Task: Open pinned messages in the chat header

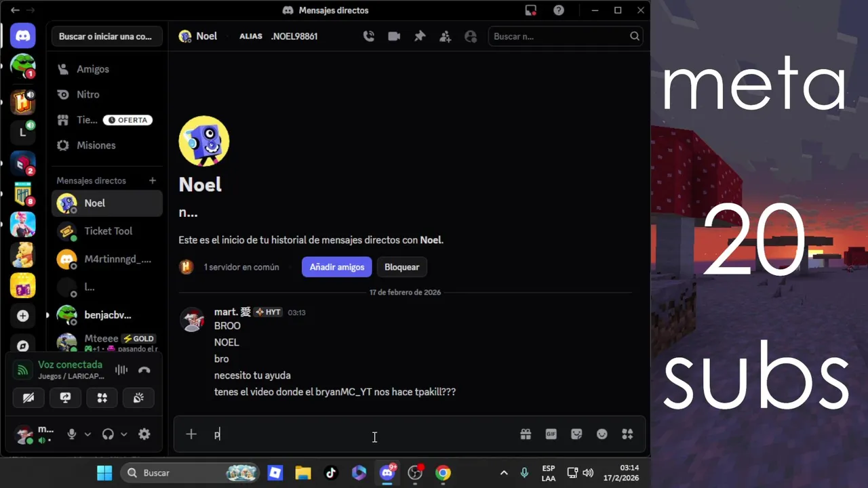Action: [x=420, y=37]
